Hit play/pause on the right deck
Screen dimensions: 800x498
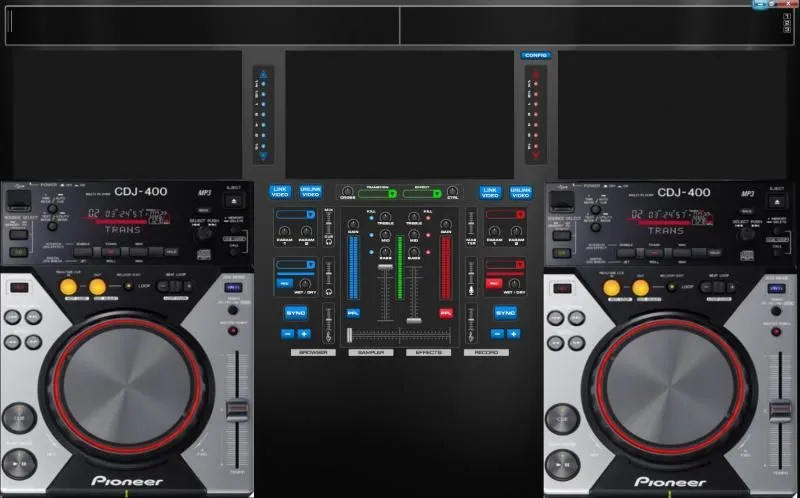click(562, 465)
